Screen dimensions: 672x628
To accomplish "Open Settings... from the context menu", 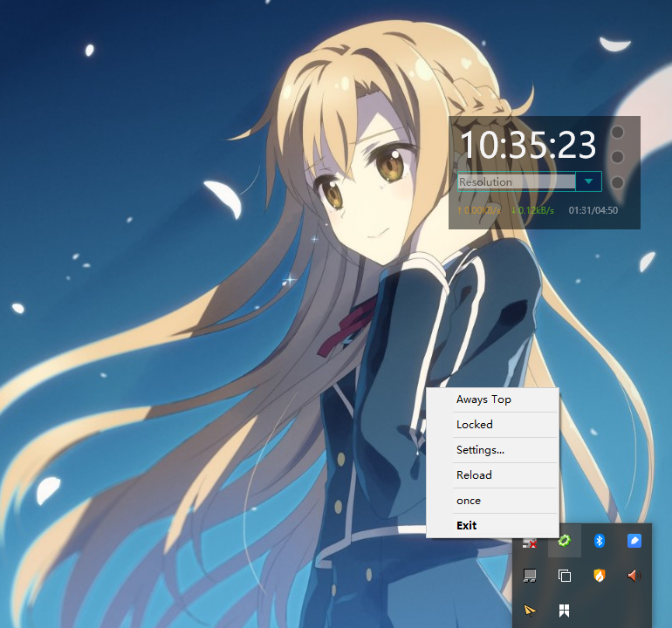I will coord(493,450).
